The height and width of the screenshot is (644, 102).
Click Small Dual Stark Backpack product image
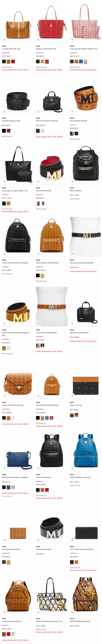[17, 595]
